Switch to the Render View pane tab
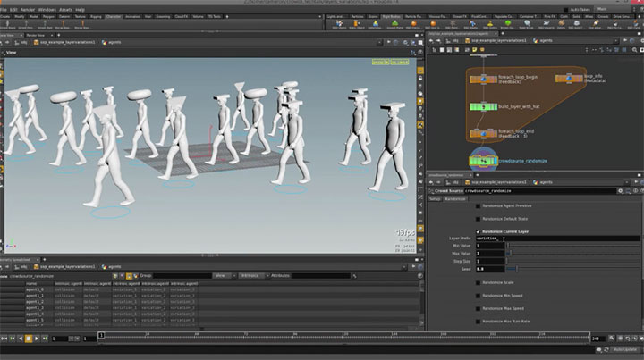Viewport: 644px width, 360px height. tap(38, 35)
